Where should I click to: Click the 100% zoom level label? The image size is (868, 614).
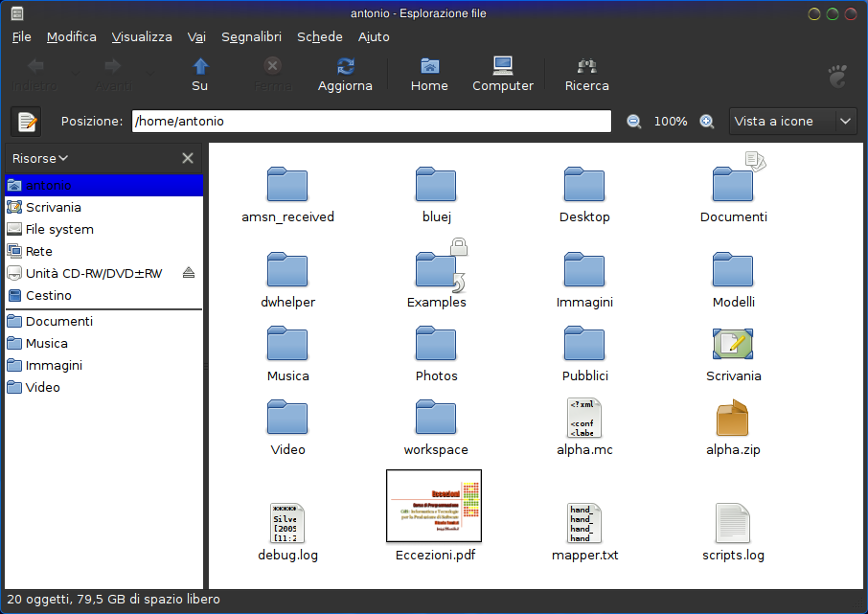click(x=671, y=122)
